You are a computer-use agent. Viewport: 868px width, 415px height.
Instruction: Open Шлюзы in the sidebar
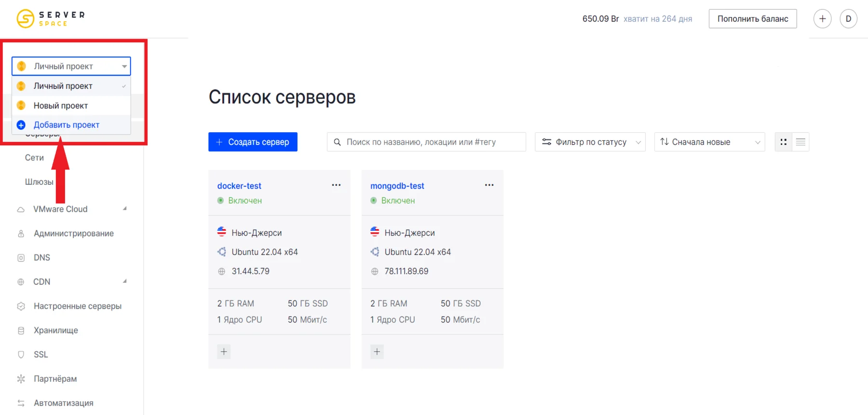pyautogui.click(x=39, y=182)
